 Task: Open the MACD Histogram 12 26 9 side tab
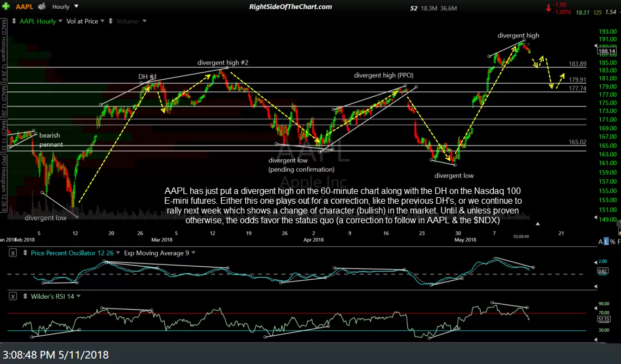coord(3,51)
